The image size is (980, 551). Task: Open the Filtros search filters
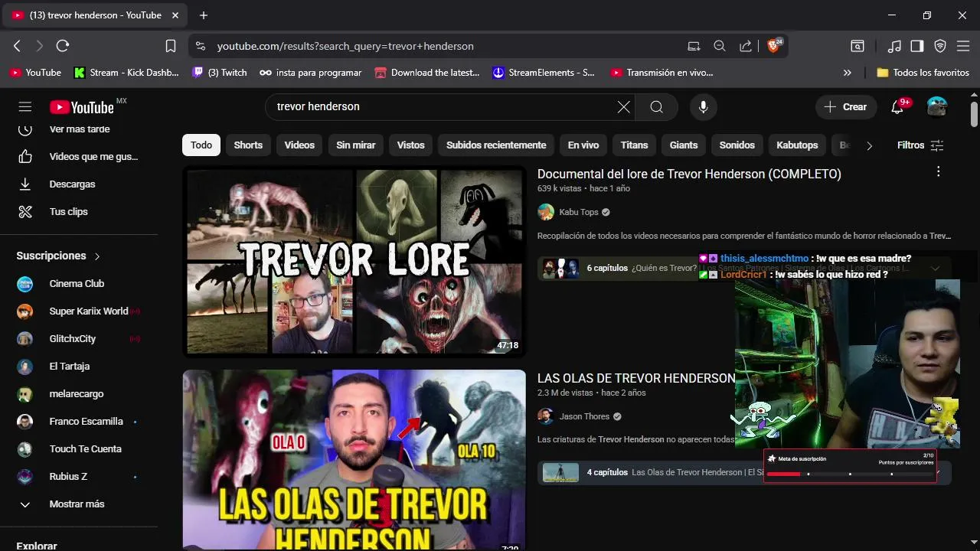[x=920, y=145]
